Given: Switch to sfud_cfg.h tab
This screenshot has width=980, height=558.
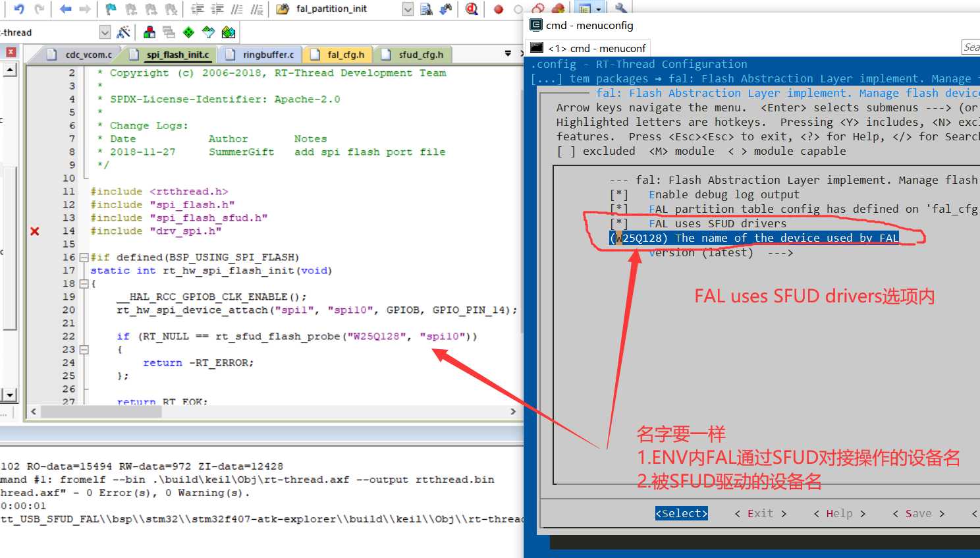Looking at the screenshot, I should click(413, 55).
